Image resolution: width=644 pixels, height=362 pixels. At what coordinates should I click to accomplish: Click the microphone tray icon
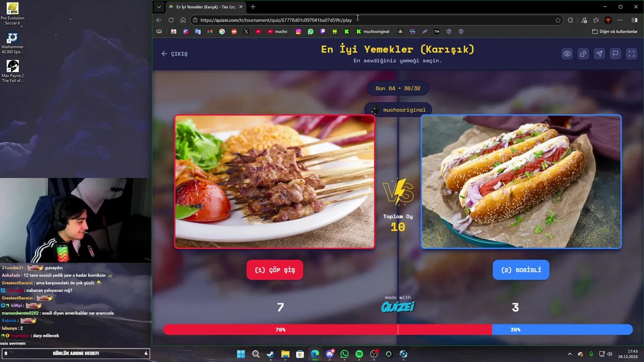[x=591, y=354]
